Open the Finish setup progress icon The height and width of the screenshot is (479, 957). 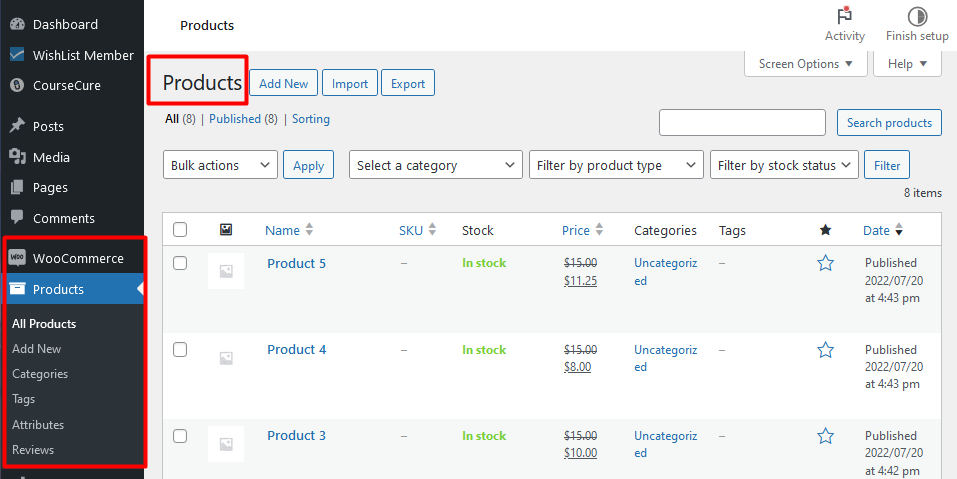coord(917,16)
